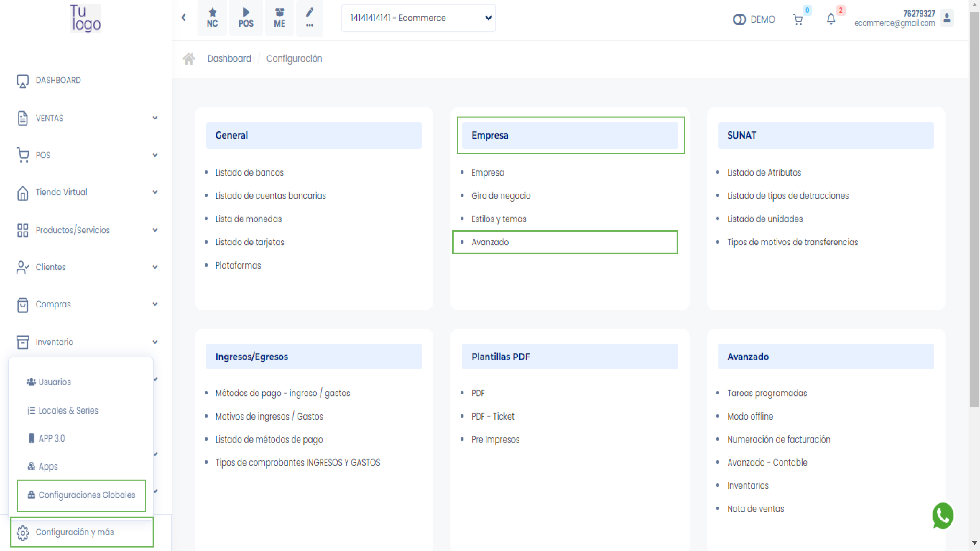Open the Avanzado link under Empresa
The height and width of the screenshot is (551, 980).
[490, 242]
